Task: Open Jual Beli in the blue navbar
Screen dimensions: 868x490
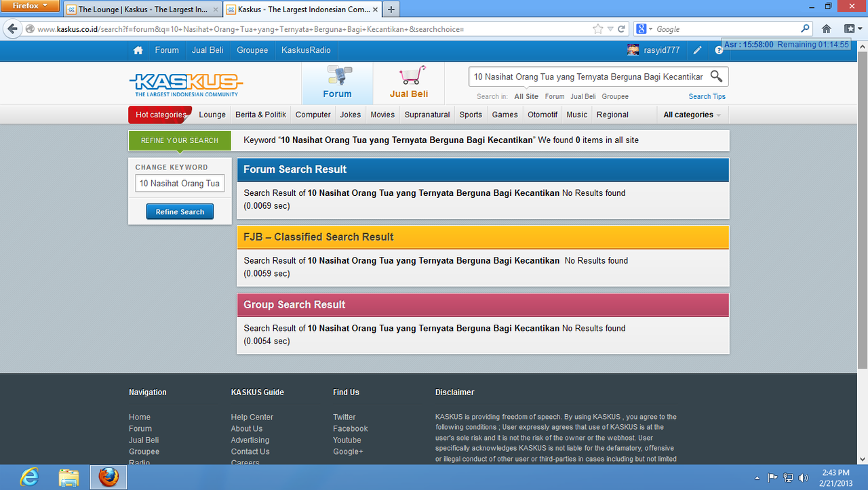Action: tap(208, 50)
